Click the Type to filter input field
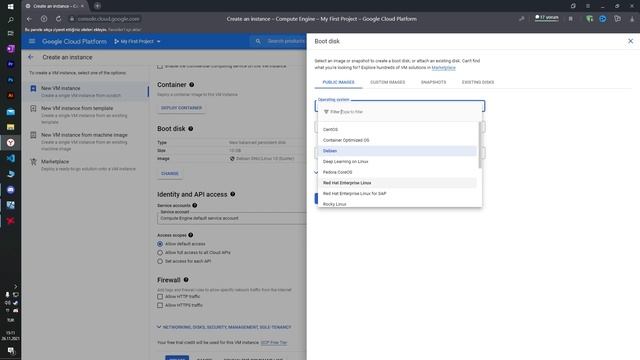The image size is (640, 360). [x=400, y=112]
